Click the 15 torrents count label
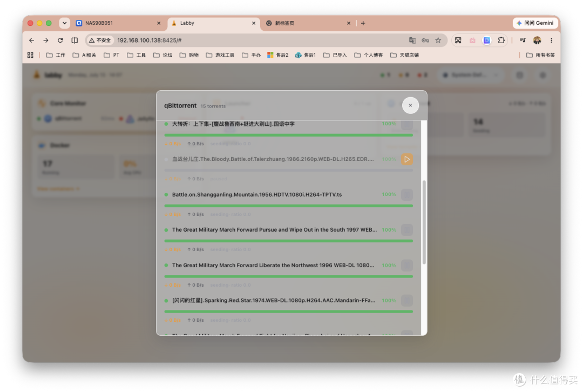Image resolution: width=583 pixels, height=392 pixels. [213, 106]
